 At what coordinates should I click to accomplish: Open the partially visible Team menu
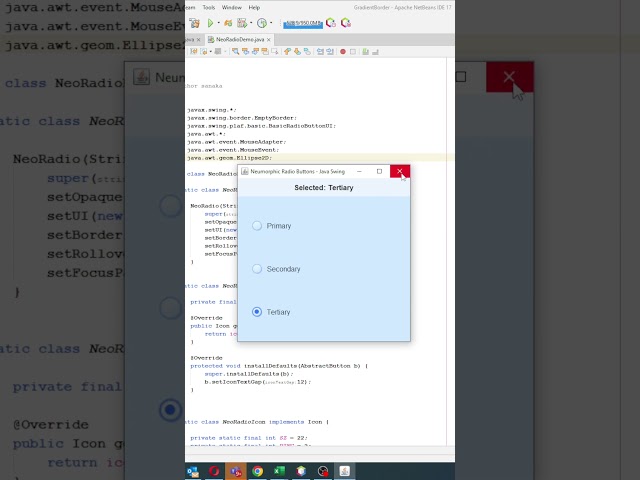[x=190, y=7]
